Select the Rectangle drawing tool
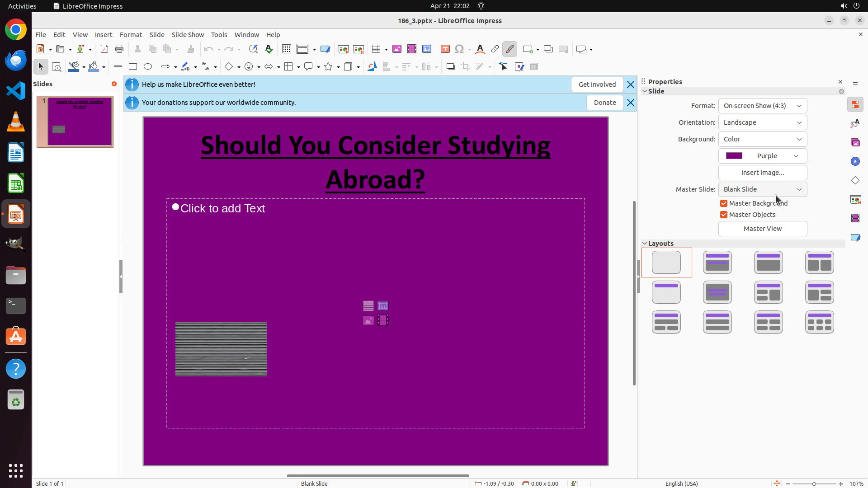 [x=133, y=67]
